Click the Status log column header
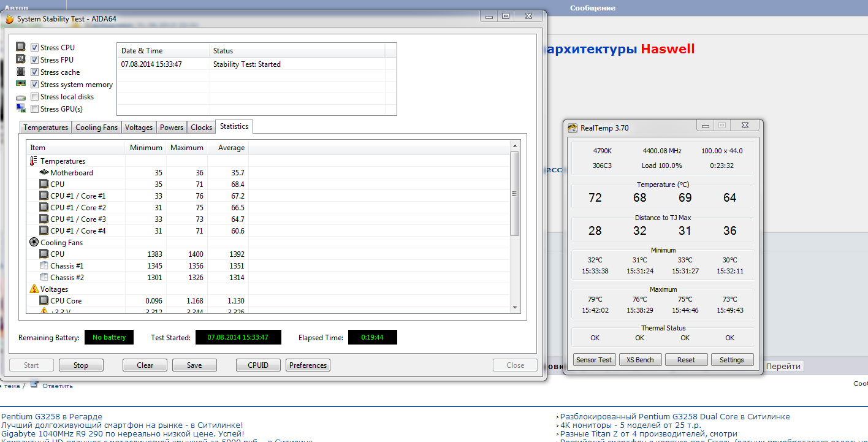Screen dimensions: 868x442 [297, 51]
